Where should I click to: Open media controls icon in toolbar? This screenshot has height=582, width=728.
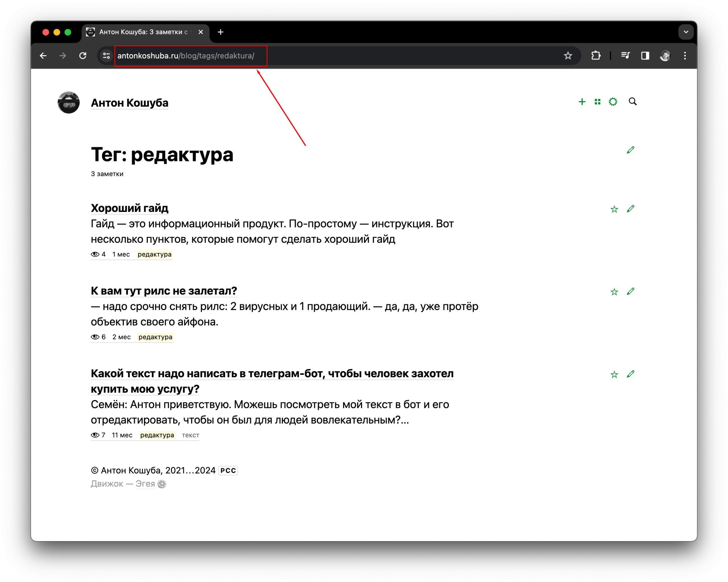(625, 56)
